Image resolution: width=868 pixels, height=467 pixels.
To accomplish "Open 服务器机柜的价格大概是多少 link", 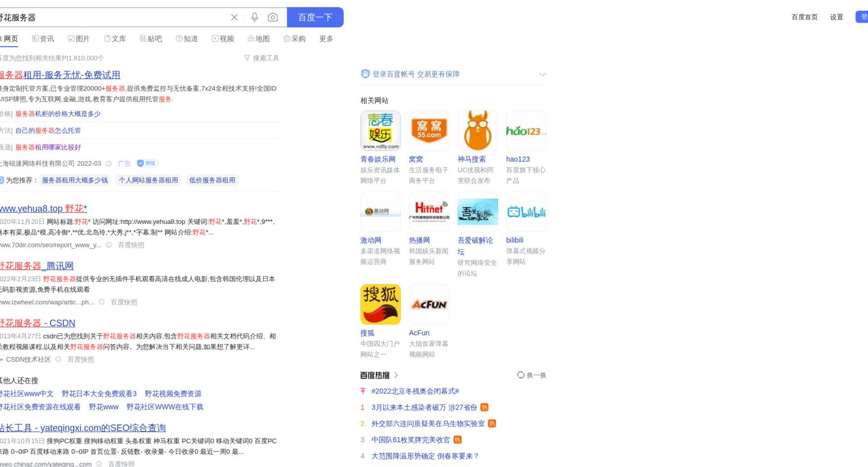I will (58, 114).
